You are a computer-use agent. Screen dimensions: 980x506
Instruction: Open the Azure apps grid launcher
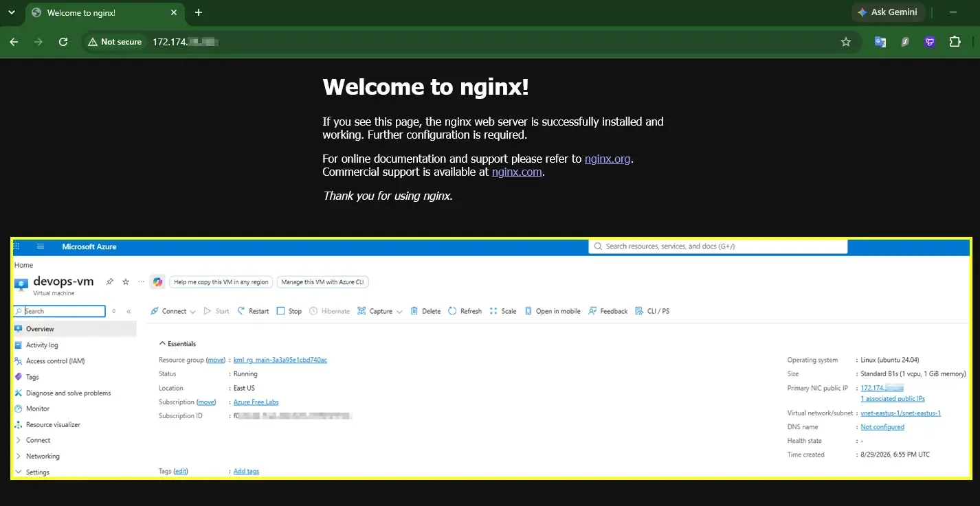tap(17, 246)
